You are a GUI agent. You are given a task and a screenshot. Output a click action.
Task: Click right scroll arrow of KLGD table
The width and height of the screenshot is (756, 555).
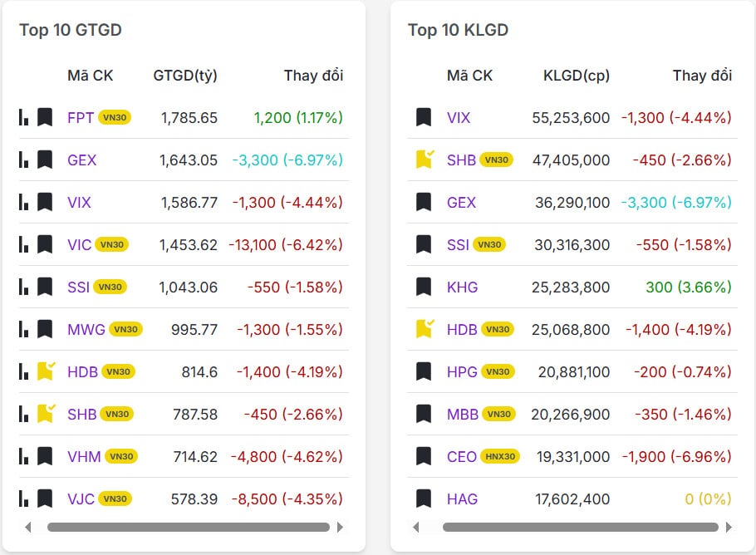[x=729, y=527]
